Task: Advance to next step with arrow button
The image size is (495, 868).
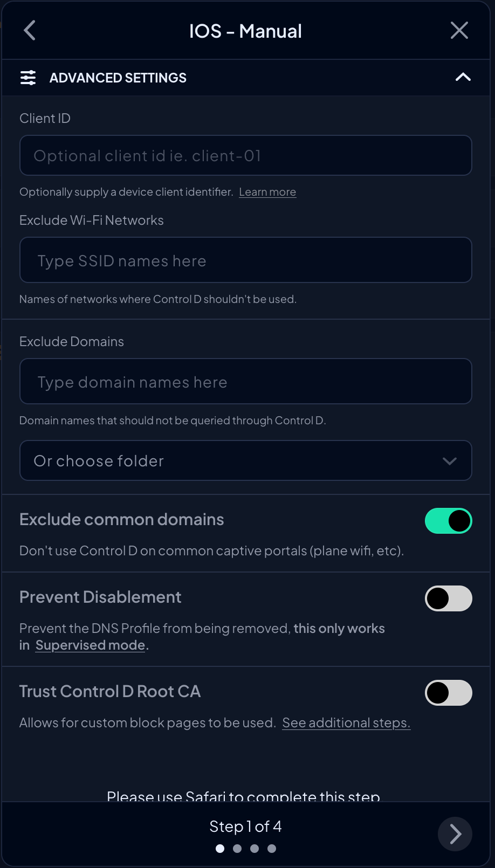Action: [455, 834]
